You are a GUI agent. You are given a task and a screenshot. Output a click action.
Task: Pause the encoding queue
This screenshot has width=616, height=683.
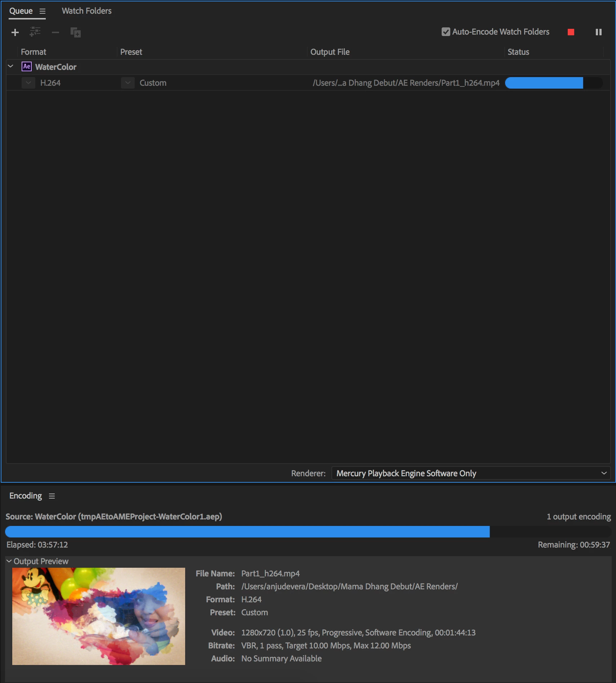coord(599,32)
